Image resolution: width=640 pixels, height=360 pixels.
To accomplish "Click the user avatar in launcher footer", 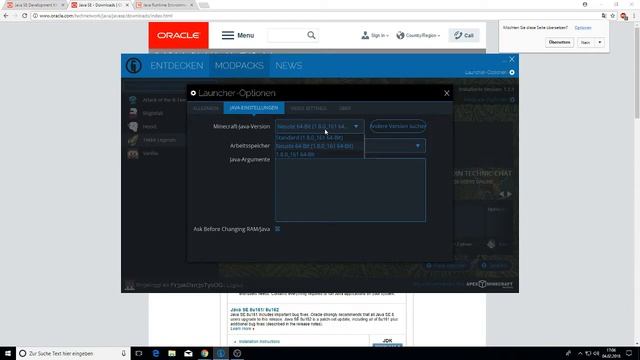I will (130, 285).
